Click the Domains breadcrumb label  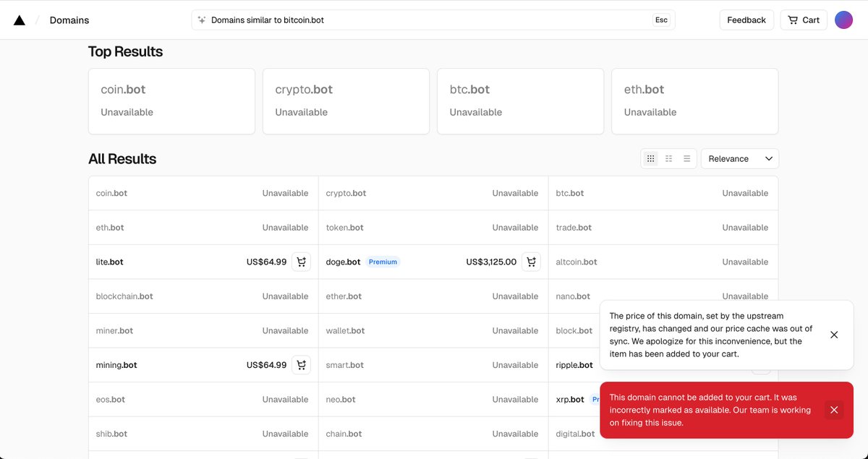[x=69, y=20]
